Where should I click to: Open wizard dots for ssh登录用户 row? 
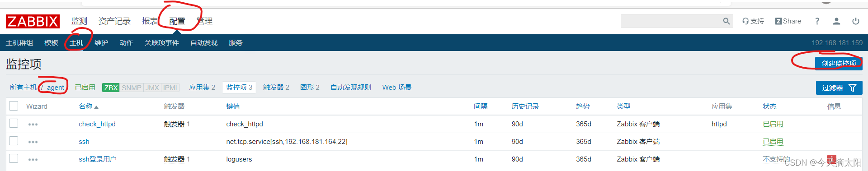click(x=33, y=160)
